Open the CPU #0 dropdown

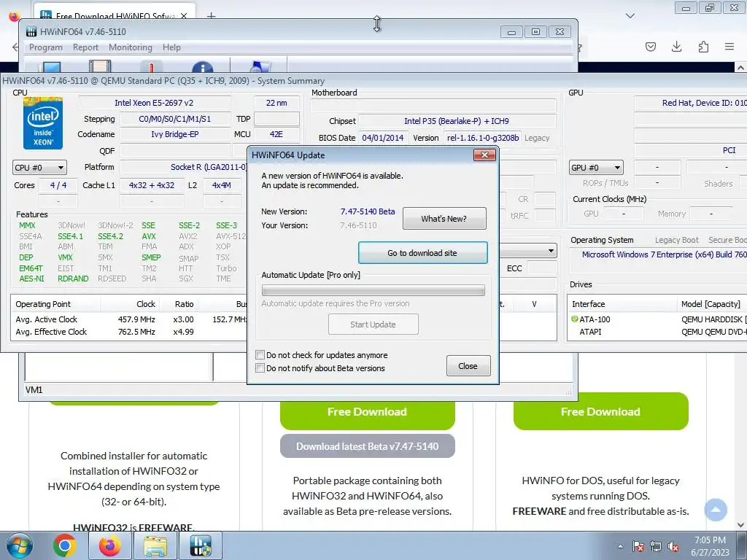click(x=39, y=168)
